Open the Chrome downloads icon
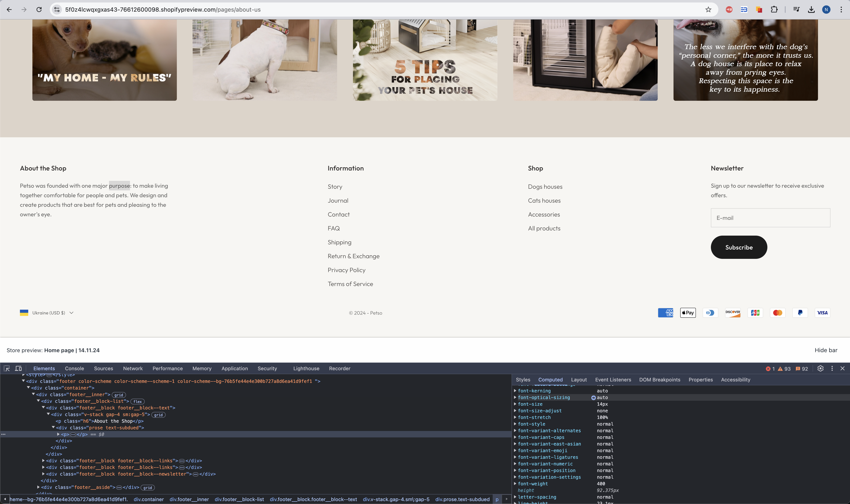The image size is (850, 504). click(811, 10)
